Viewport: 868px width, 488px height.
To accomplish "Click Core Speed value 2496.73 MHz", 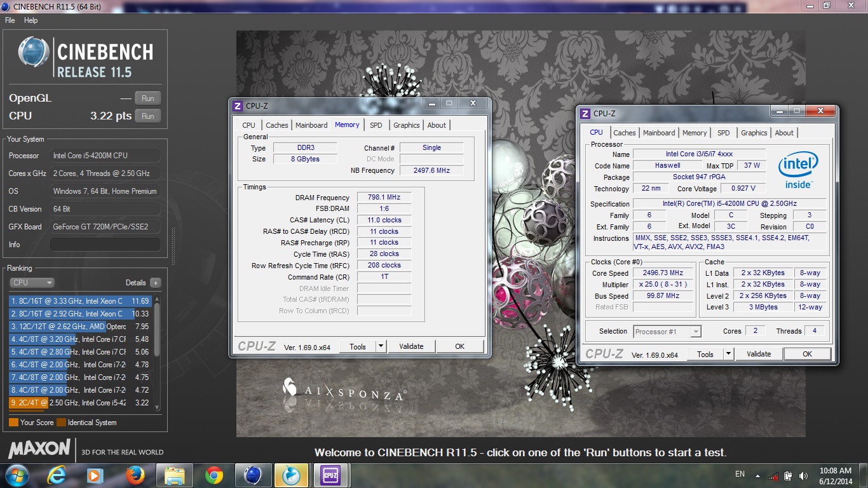I will pyautogui.click(x=663, y=273).
